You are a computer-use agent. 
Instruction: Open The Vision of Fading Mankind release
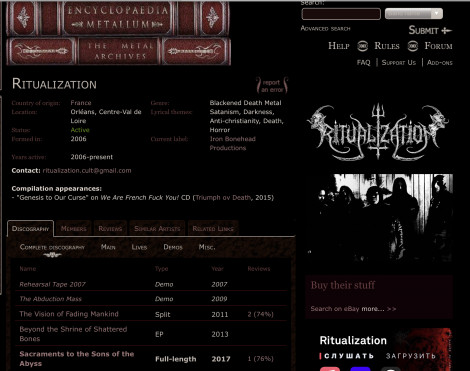[x=69, y=314]
